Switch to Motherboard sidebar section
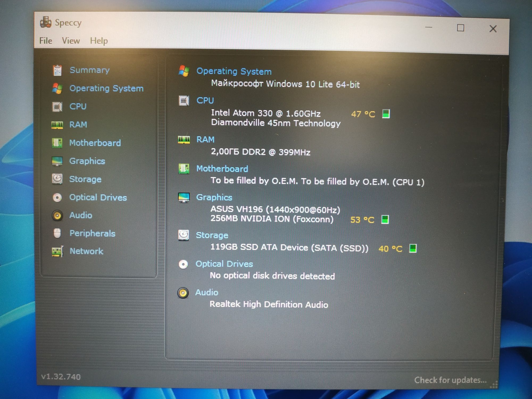Viewport: 532px width, 399px height. 95,143
